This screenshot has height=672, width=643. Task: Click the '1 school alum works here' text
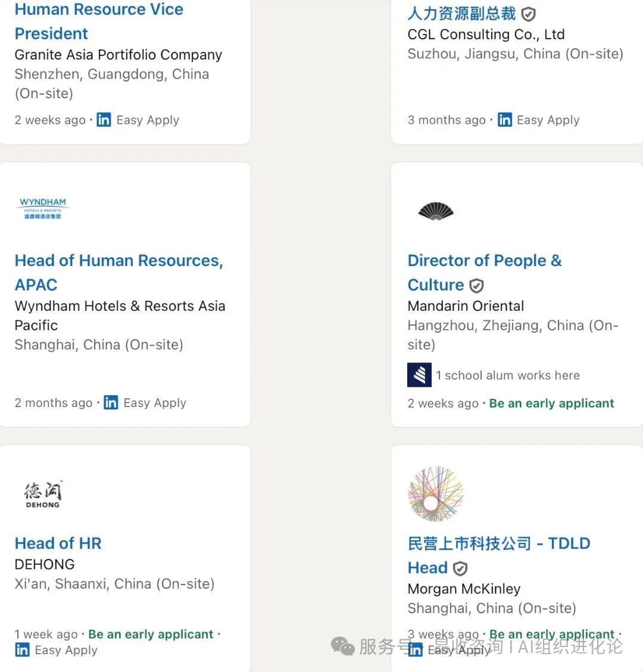[x=507, y=376]
